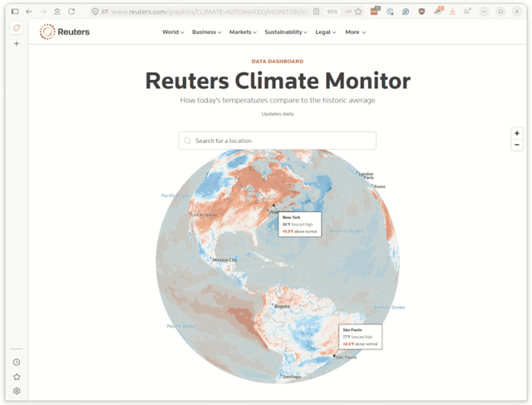Open the shield site-protection icon in address bar
The image size is (532, 405).
click(x=96, y=12)
